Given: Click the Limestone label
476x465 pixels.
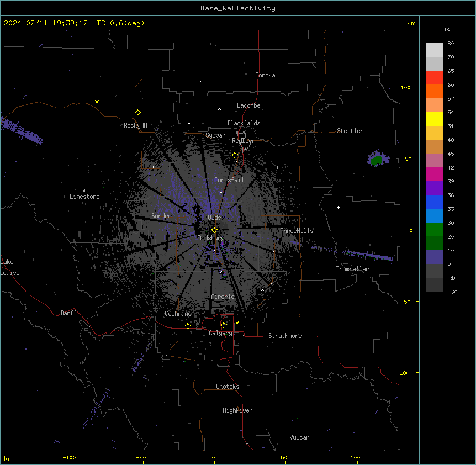Looking at the screenshot, I should (84, 197).
